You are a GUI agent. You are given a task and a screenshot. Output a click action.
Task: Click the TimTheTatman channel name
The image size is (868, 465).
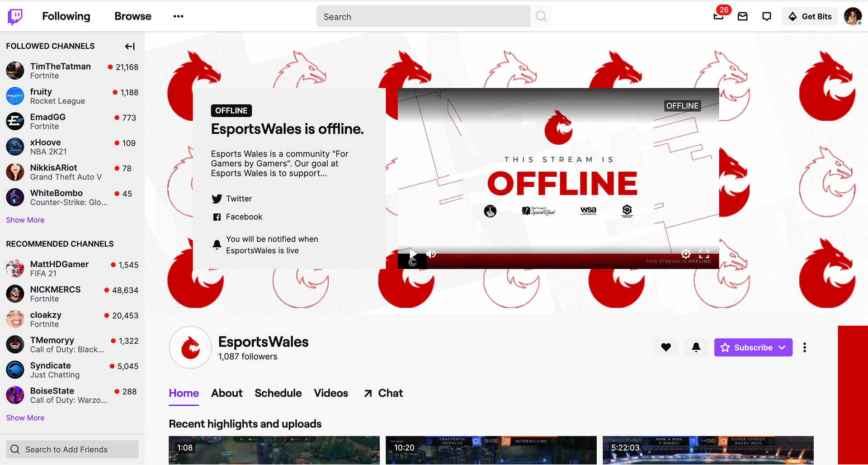[61, 66]
